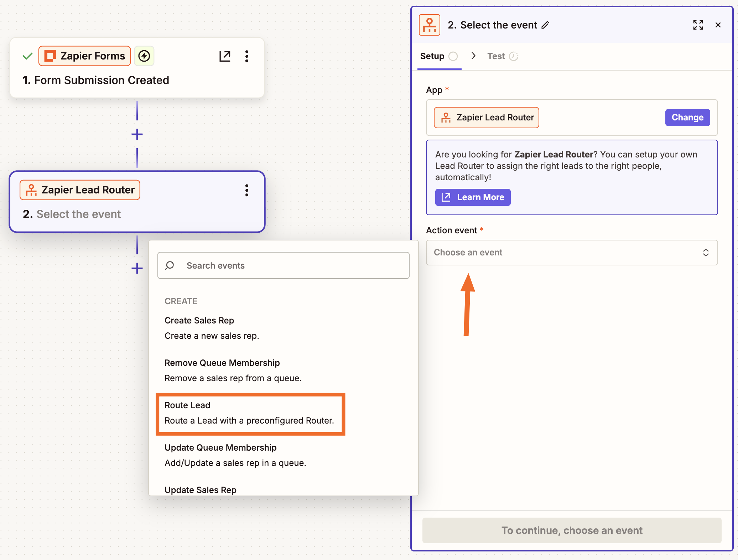
Task: Click the Zapier Lead Router icon in panel header
Action: click(430, 25)
